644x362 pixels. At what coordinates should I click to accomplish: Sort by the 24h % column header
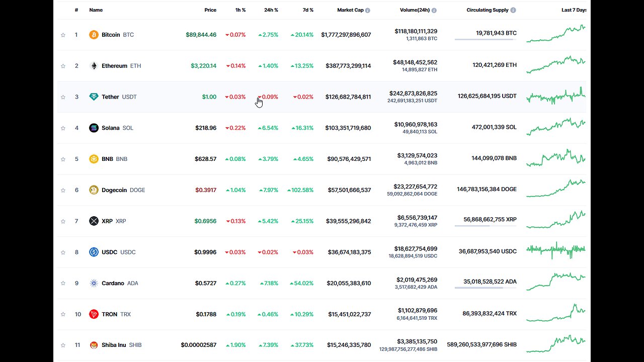271,10
